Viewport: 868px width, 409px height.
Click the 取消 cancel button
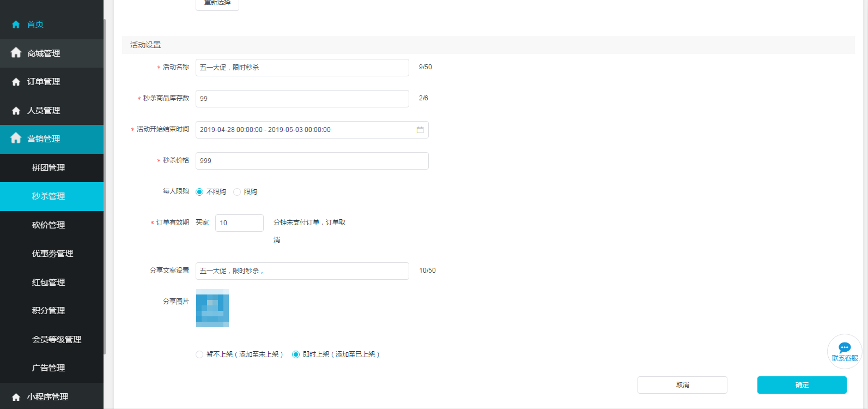click(x=682, y=385)
